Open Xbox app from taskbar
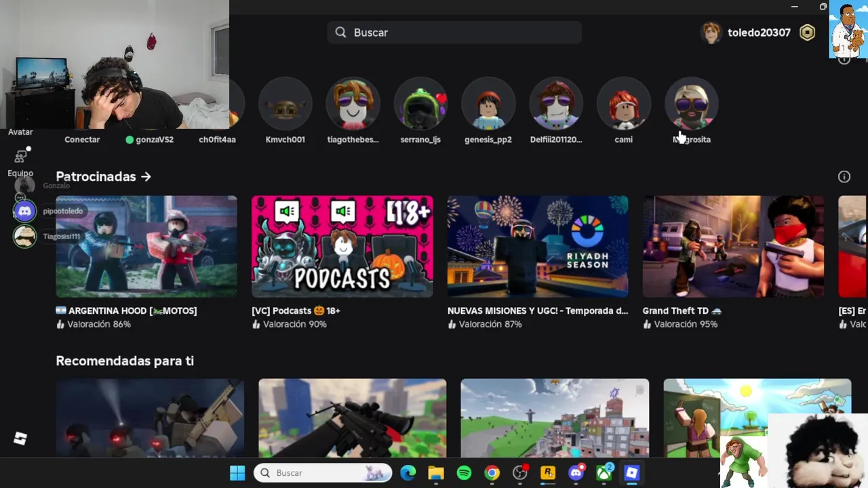Screen dimensions: 868x488 point(604,473)
